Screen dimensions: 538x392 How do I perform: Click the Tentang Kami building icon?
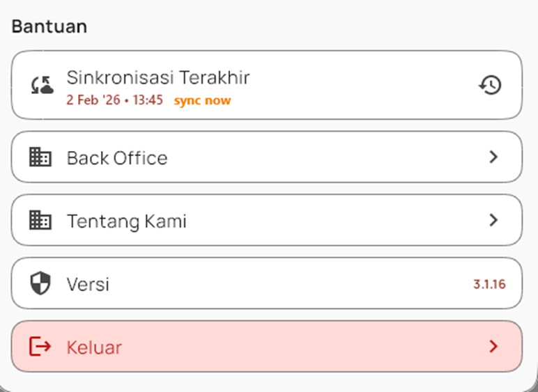40,221
